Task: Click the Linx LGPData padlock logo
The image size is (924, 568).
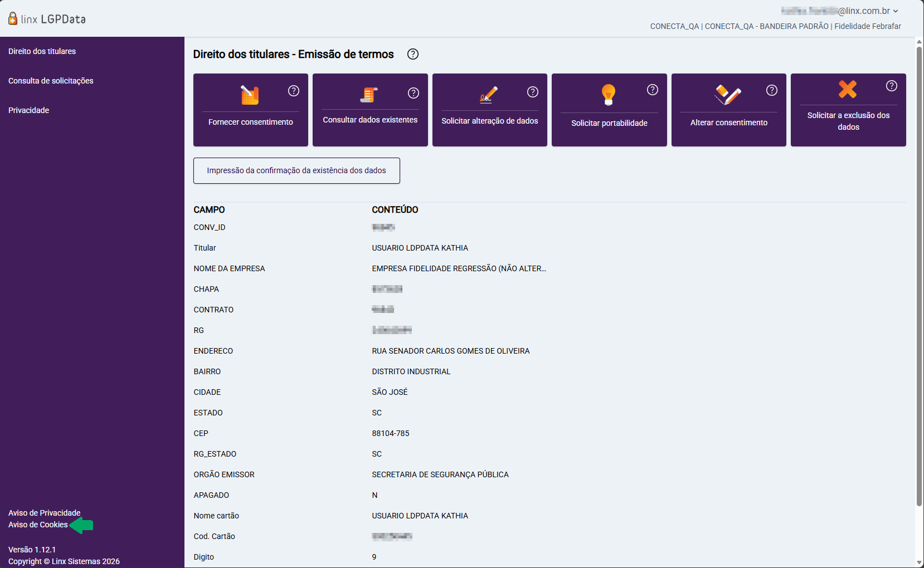Action: click(x=13, y=19)
